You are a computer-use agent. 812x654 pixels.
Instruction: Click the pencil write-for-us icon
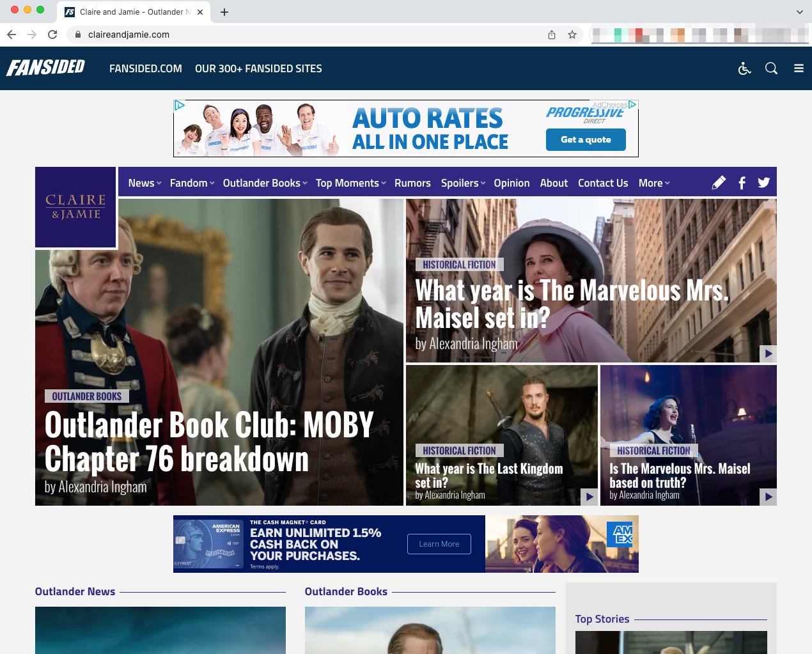click(719, 183)
